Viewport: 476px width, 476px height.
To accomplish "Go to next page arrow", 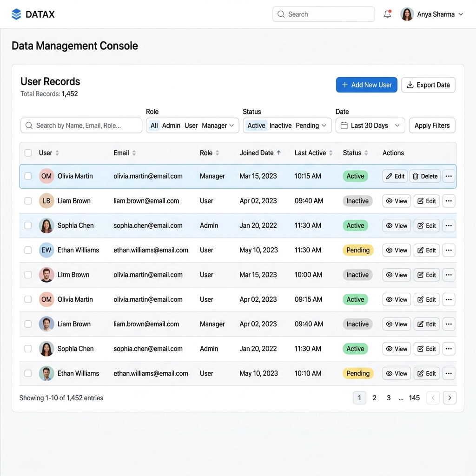I will coord(450,398).
